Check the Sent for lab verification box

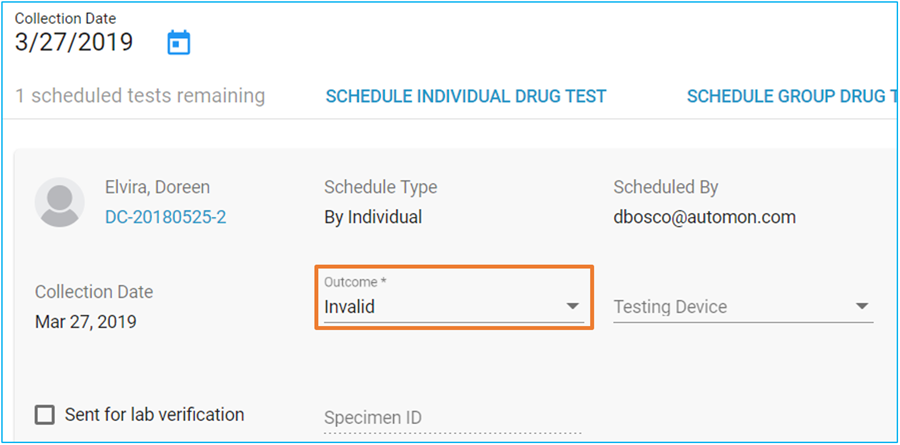click(45, 415)
